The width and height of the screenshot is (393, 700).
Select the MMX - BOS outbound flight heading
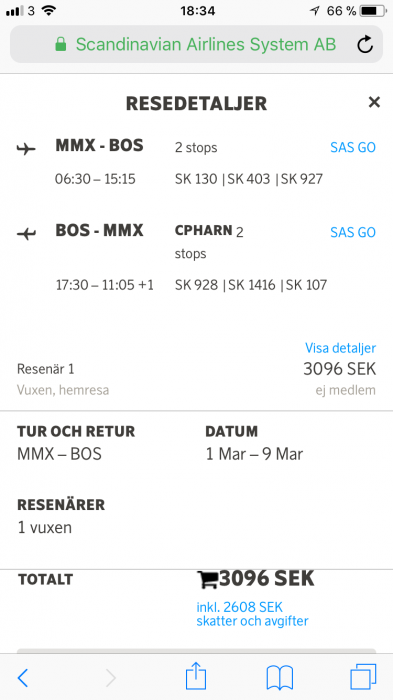(x=99, y=146)
